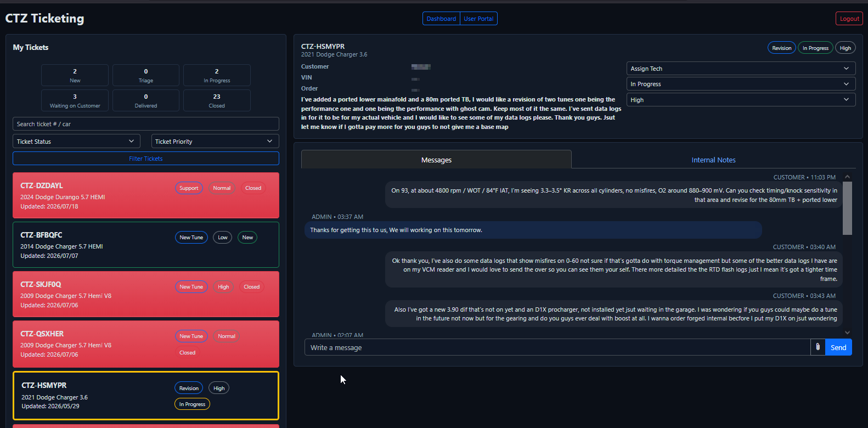Go to the User Portal
868x428 pixels.
pos(478,19)
